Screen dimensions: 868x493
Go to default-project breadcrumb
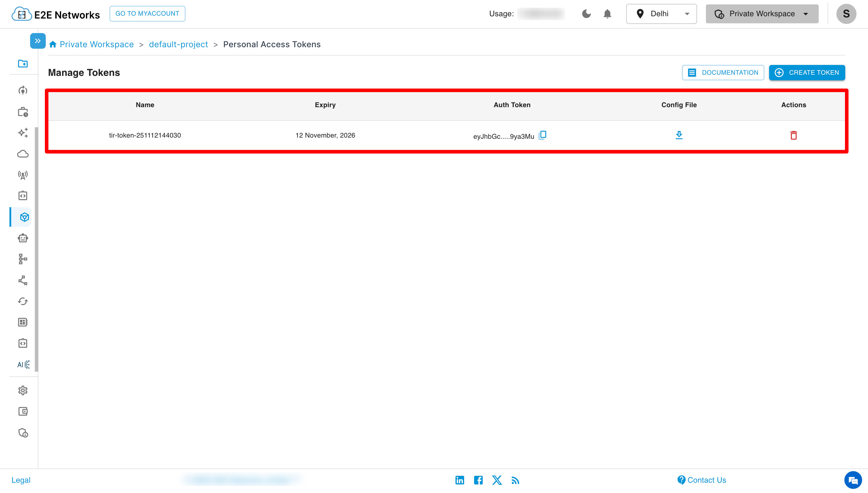(x=178, y=44)
